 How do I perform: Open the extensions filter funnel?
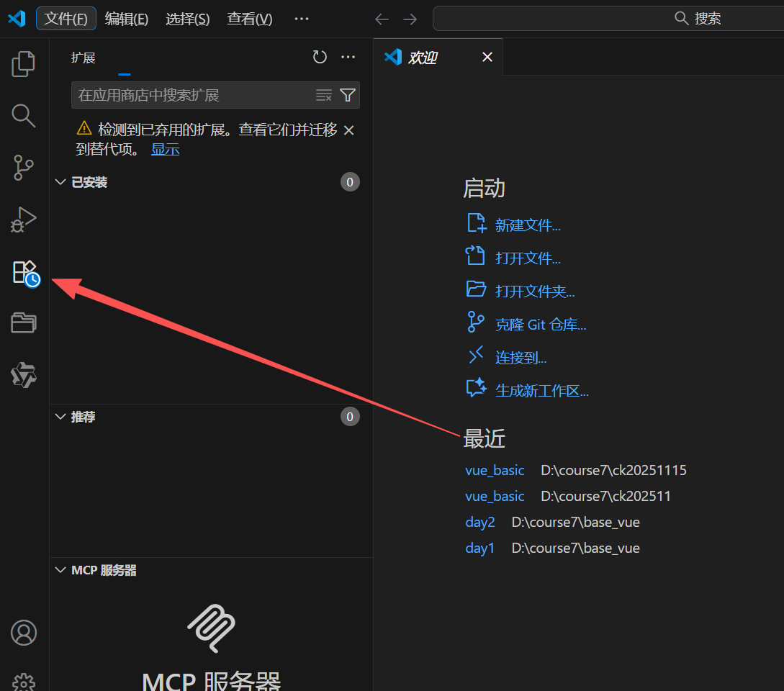point(348,95)
